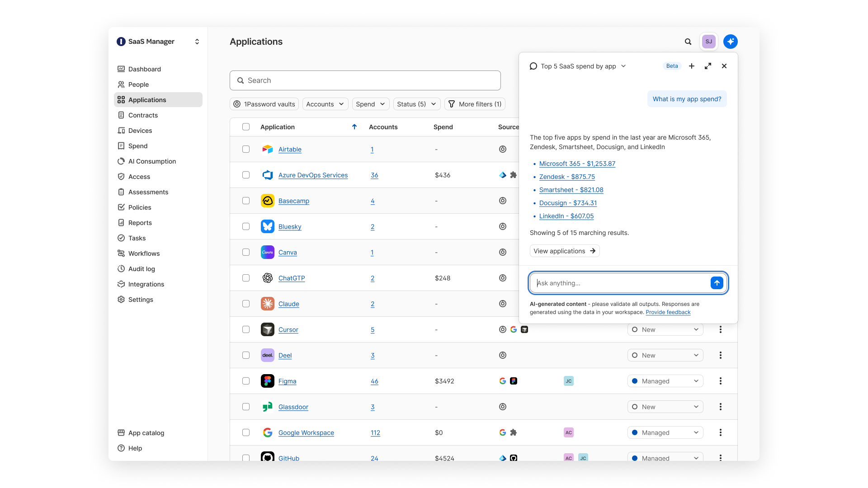Click the Basecamp app logo

268,201
